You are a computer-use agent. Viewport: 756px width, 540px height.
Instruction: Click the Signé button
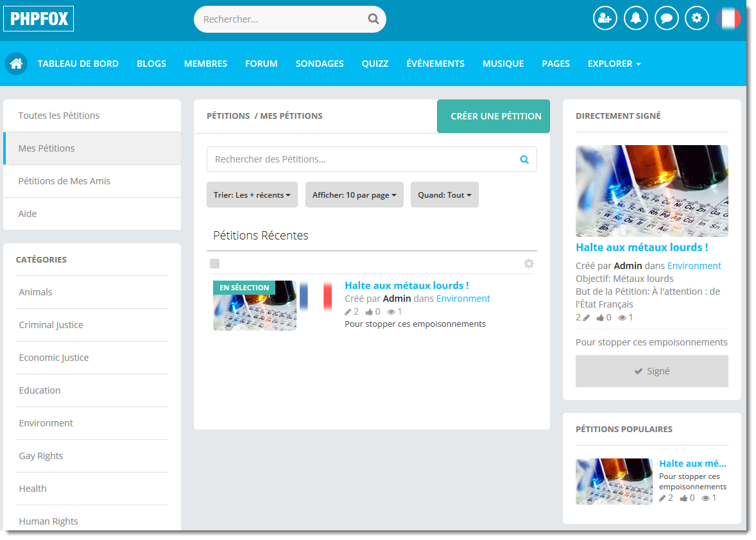coord(652,371)
